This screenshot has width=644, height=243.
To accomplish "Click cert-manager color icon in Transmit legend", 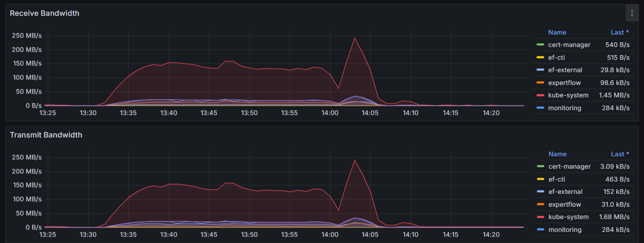I will click(x=540, y=167).
